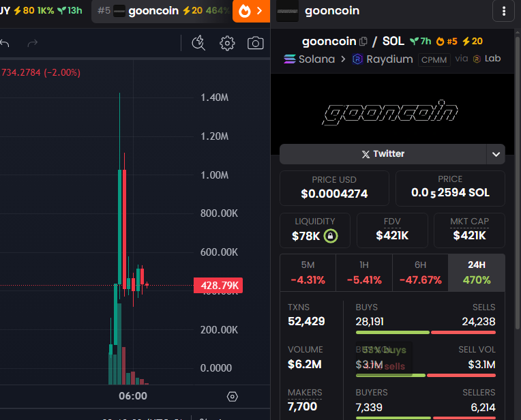Open the three-dot options menu
Viewport: 521px width, 420px height.
pos(504,11)
